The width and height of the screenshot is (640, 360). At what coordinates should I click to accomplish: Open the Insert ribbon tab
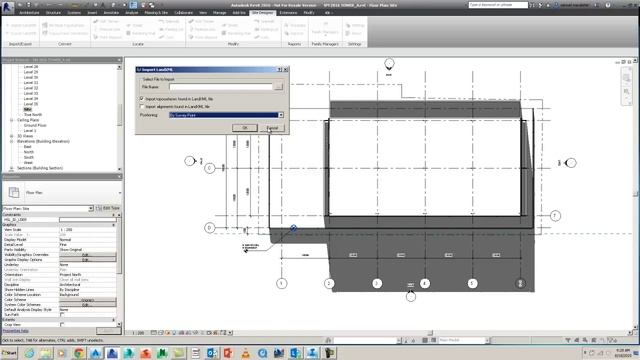pyautogui.click(x=92, y=13)
